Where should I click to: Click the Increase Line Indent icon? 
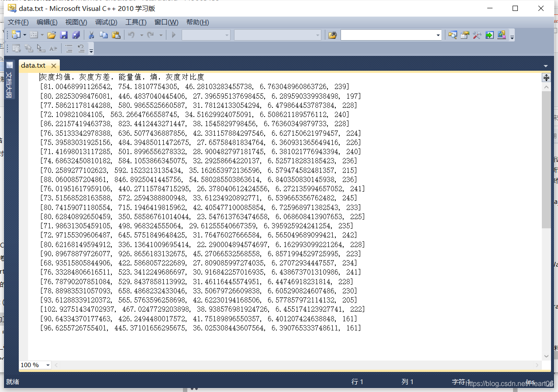pyautogui.click(x=81, y=48)
